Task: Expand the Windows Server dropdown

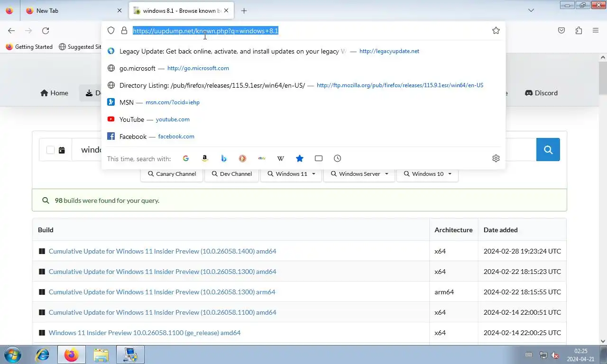Action: 359,174
